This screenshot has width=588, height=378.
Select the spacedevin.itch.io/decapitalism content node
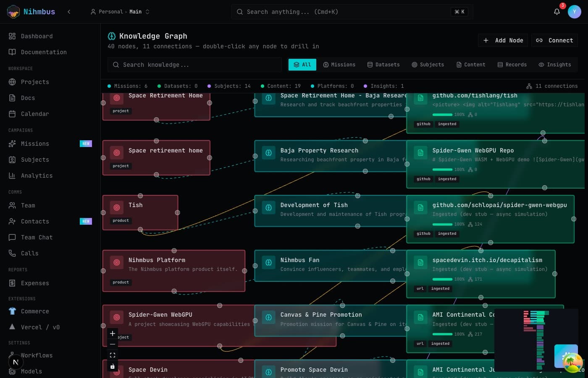pos(481,274)
